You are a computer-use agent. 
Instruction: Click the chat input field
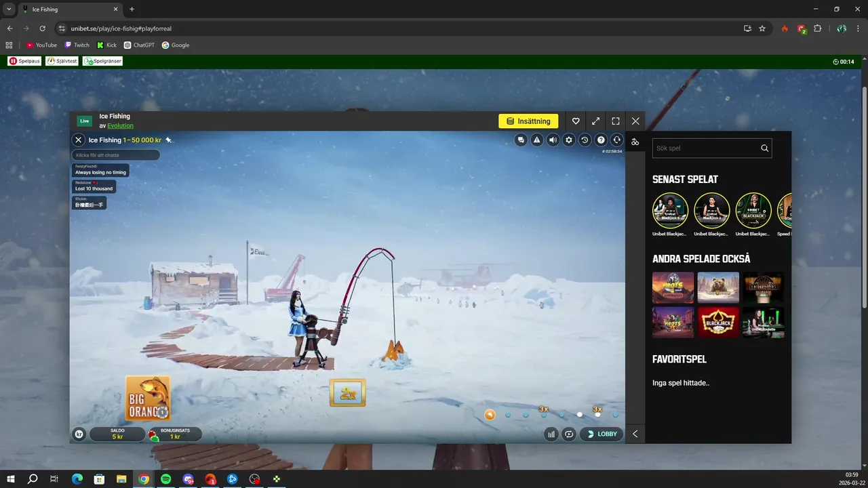click(x=116, y=155)
